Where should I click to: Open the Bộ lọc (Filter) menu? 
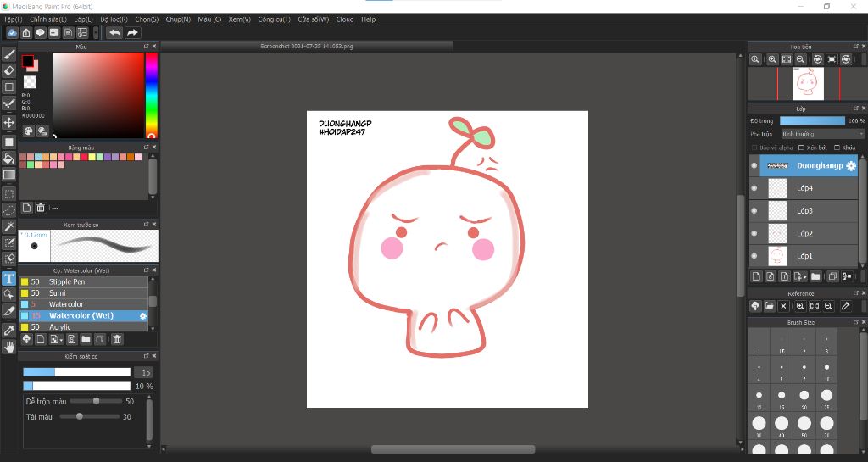[114, 19]
